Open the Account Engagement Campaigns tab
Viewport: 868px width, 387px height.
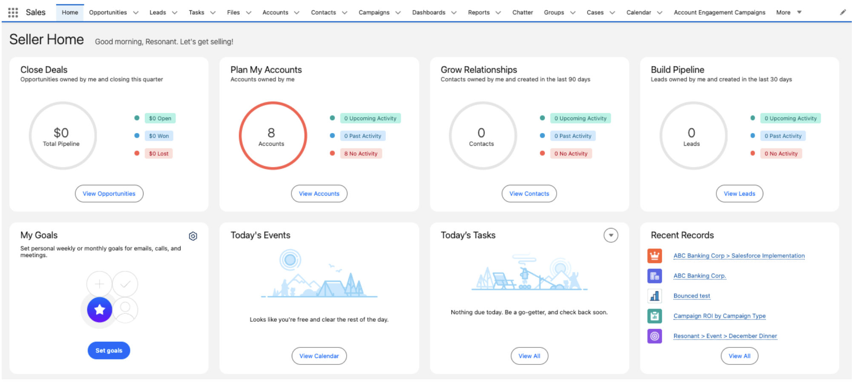(719, 12)
